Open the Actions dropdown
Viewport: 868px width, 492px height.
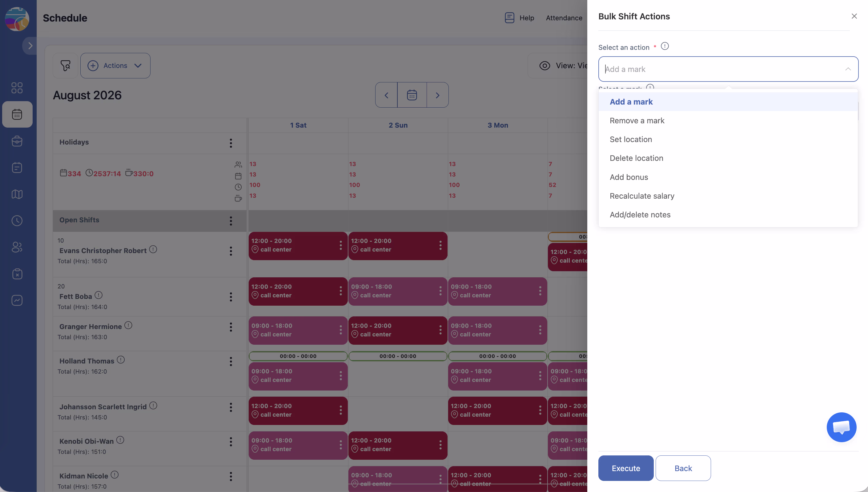pyautogui.click(x=115, y=65)
